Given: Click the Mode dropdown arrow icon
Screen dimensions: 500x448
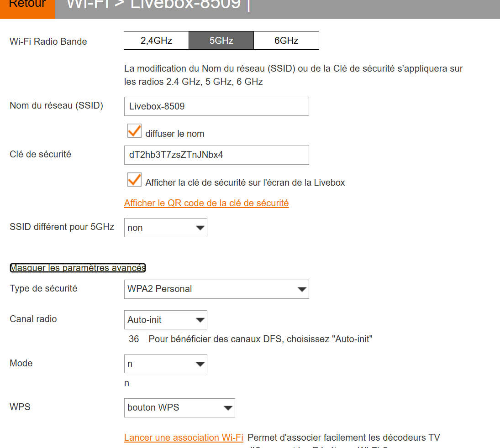Looking at the screenshot, I should click(200, 365).
